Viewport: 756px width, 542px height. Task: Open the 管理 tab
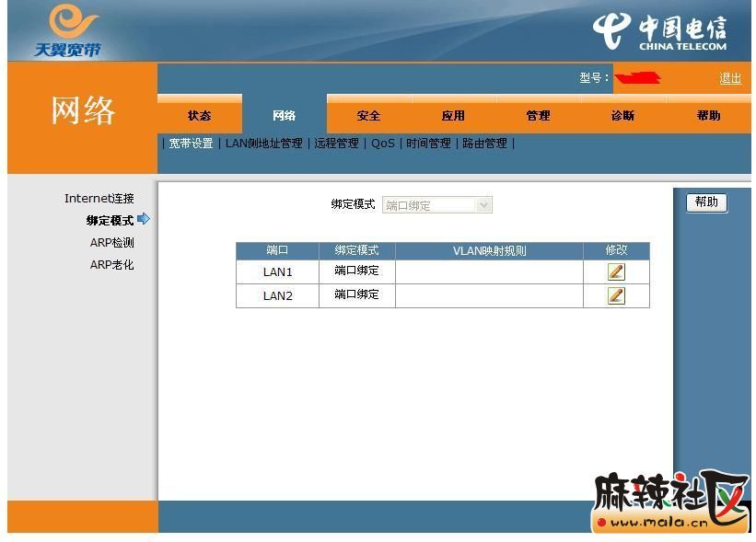[538, 116]
